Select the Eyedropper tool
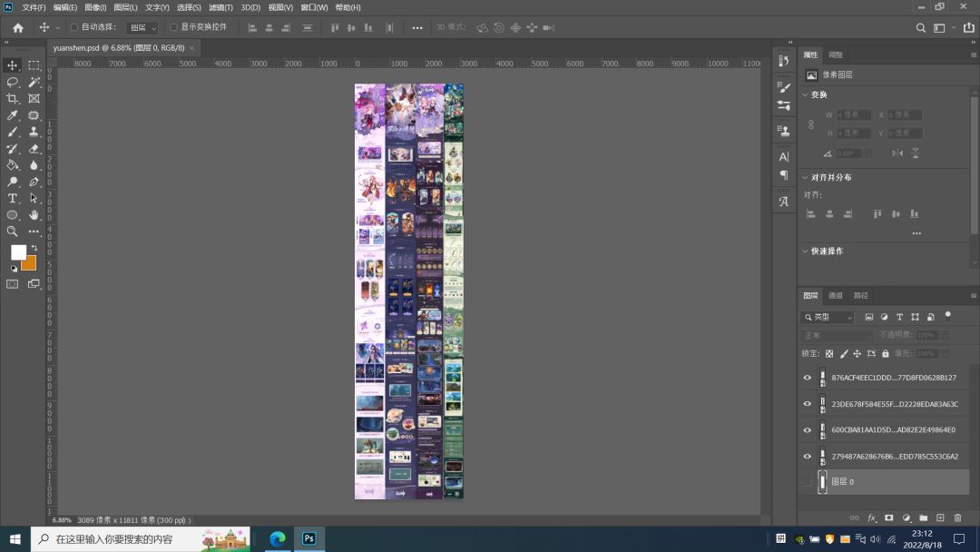Viewport: 980px width, 552px height. (x=13, y=115)
